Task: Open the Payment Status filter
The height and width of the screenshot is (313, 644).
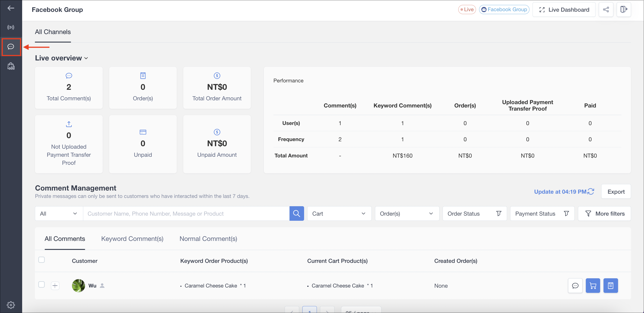Action: (x=542, y=213)
